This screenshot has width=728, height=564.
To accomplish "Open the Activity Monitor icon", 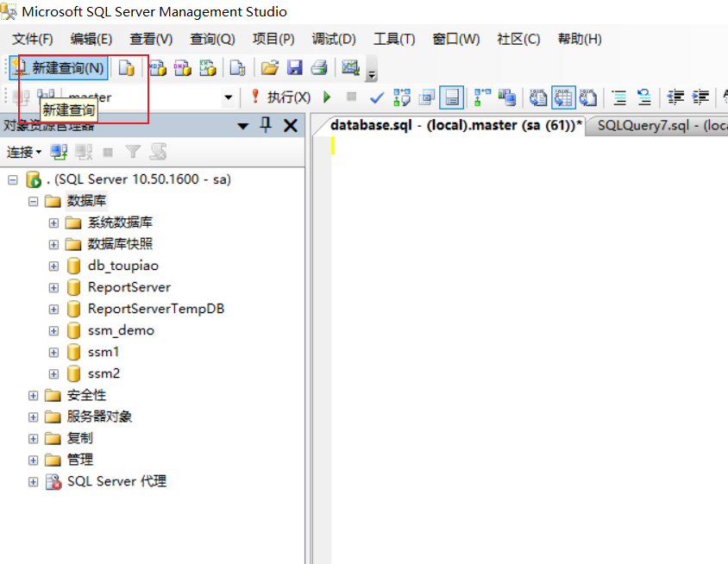I will point(350,68).
